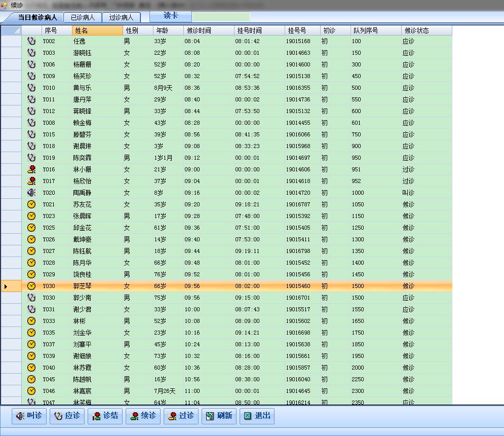Click stethoscope icon in row Y018 谢晨琳

point(31,146)
